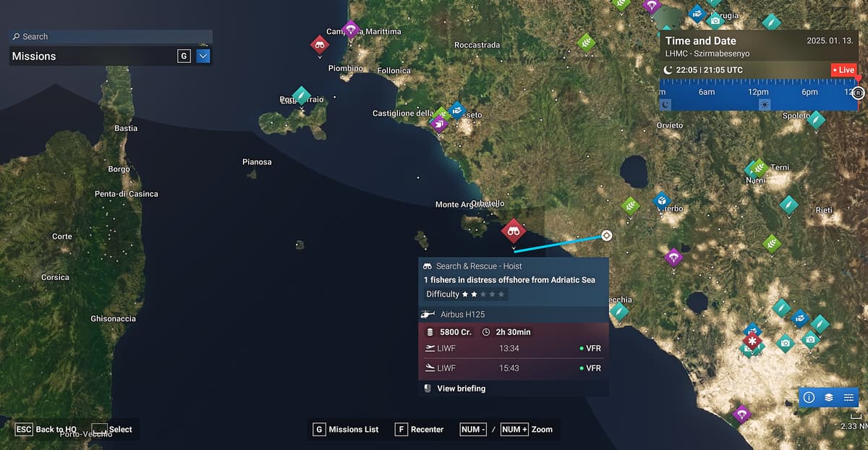The height and width of the screenshot is (450, 868).
Task: Click the '22:05 | 21:05 UTC' time readout
Action: click(709, 70)
